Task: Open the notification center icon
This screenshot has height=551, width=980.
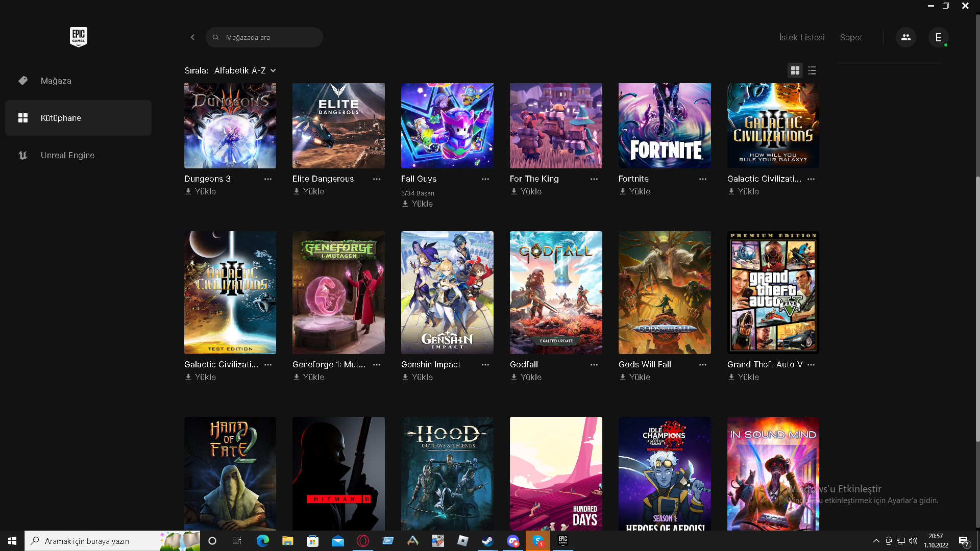Action: click(964, 541)
